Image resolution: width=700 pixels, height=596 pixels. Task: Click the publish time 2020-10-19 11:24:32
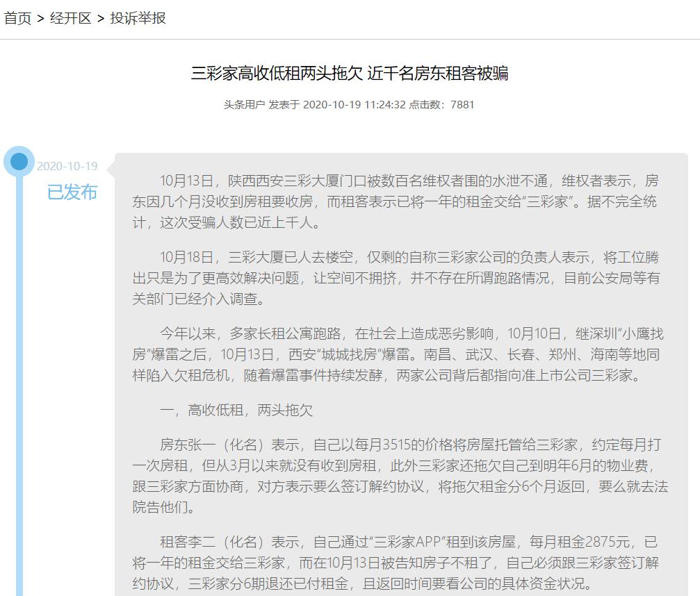[x=355, y=105]
